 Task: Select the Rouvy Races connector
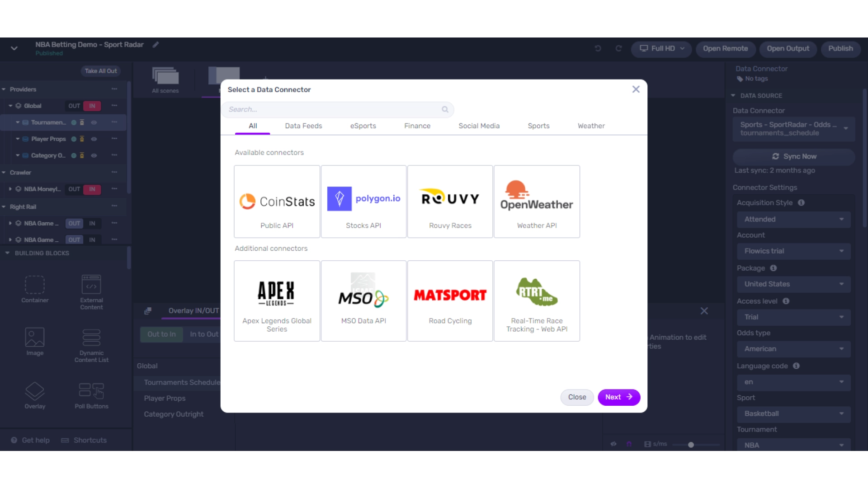450,202
